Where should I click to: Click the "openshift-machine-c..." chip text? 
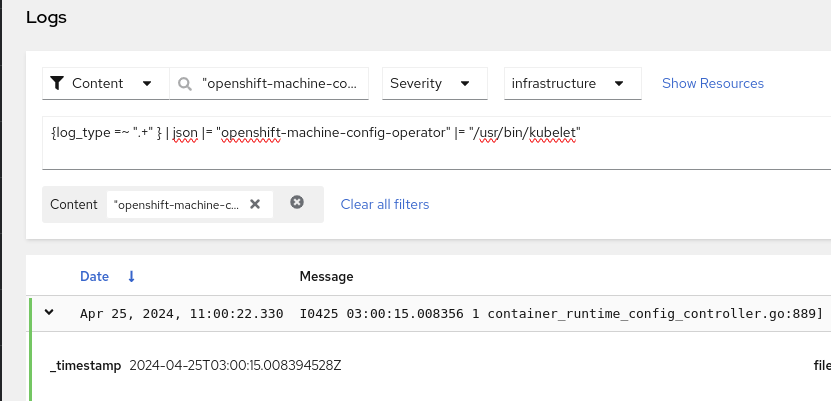click(x=177, y=204)
